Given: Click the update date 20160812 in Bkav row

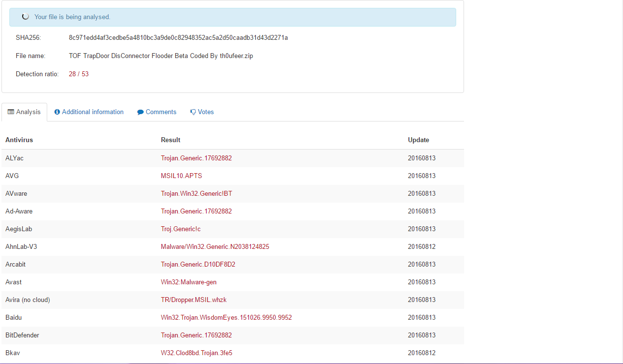Looking at the screenshot, I should pos(422,353).
